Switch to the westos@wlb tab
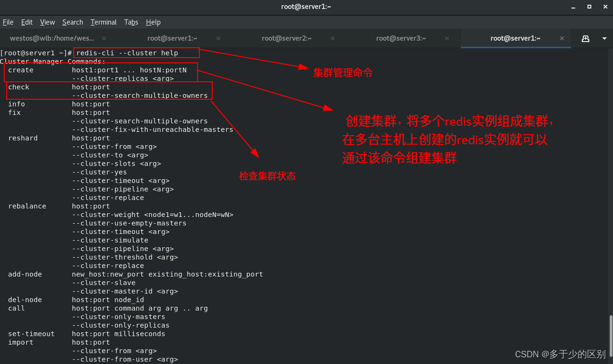Viewport: 613px width, 364px height. click(x=57, y=38)
